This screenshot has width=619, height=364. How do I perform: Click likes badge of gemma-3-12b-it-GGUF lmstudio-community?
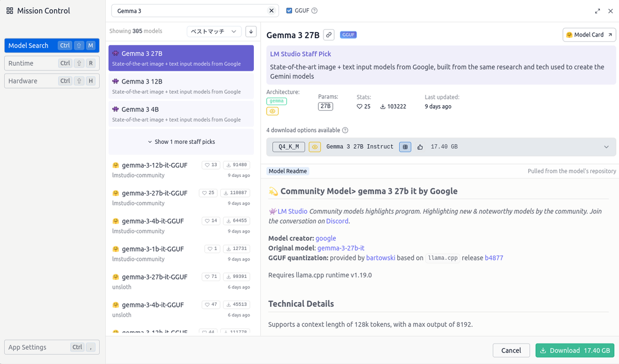210,165
